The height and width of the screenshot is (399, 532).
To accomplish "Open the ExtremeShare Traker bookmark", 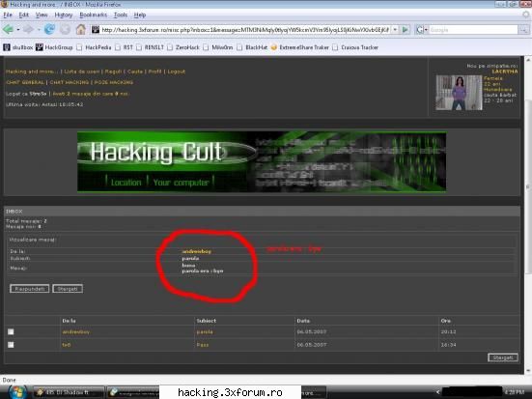I will point(300,47).
